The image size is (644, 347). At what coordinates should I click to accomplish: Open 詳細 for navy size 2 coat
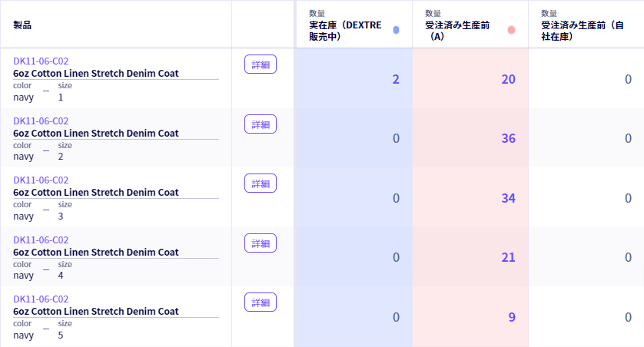click(x=261, y=124)
